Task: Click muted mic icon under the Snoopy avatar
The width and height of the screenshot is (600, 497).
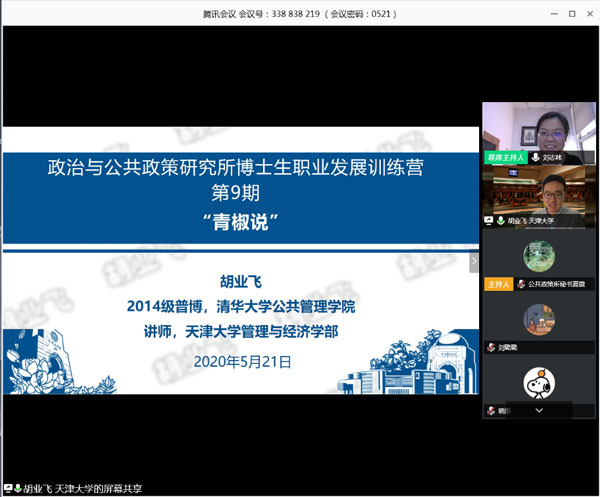Action: (489, 410)
